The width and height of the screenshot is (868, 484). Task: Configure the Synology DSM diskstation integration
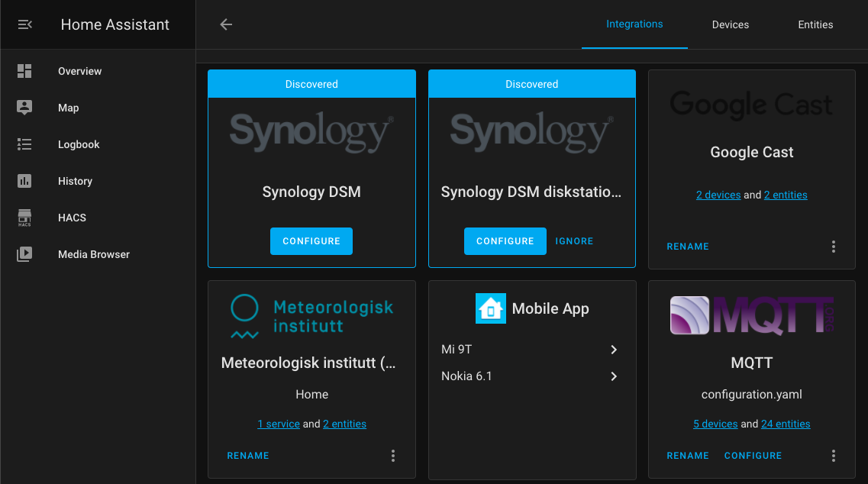(505, 241)
